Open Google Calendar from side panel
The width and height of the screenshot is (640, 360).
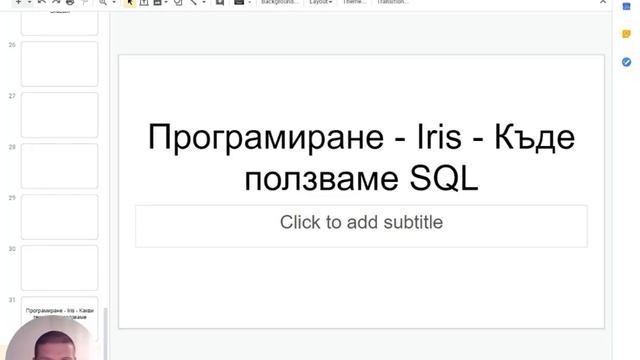pos(626,6)
